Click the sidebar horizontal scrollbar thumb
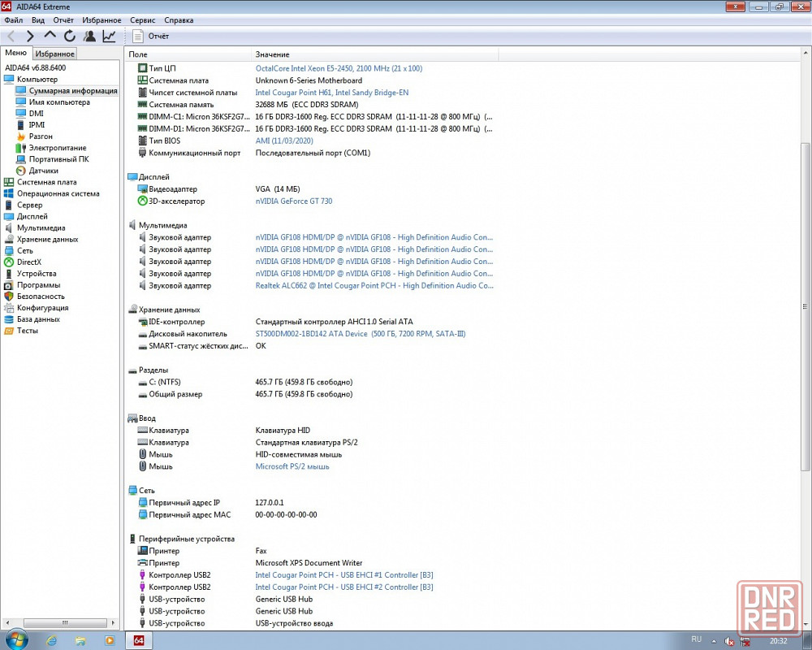The image size is (812, 650). (65, 622)
